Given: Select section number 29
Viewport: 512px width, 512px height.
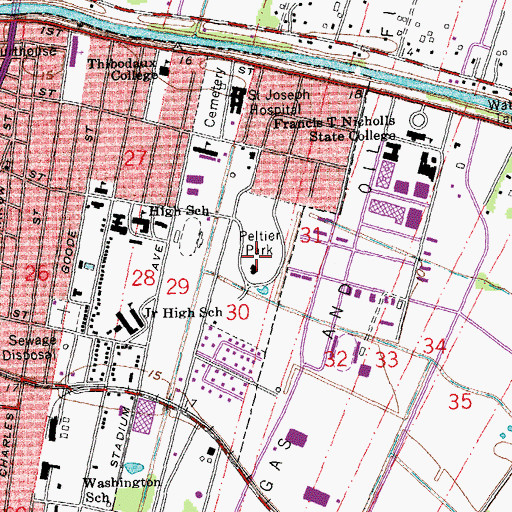Looking at the screenshot, I should [x=178, y=286].
